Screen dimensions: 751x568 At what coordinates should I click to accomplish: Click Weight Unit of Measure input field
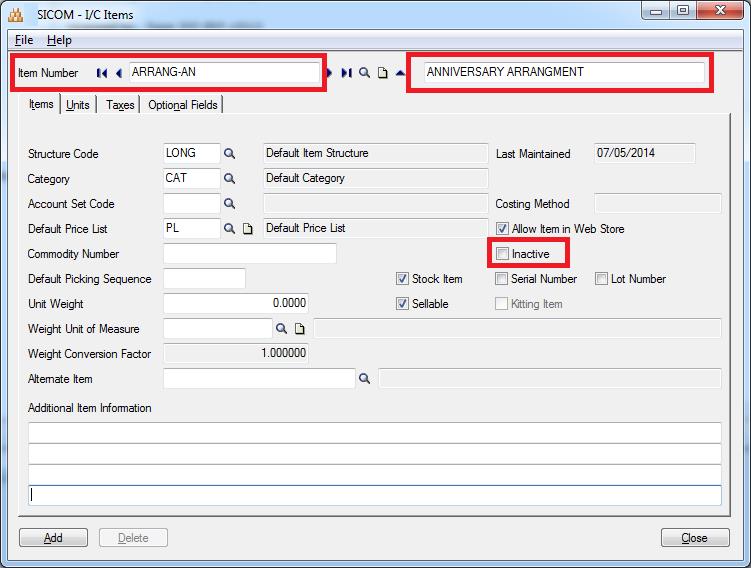(218, 329)
